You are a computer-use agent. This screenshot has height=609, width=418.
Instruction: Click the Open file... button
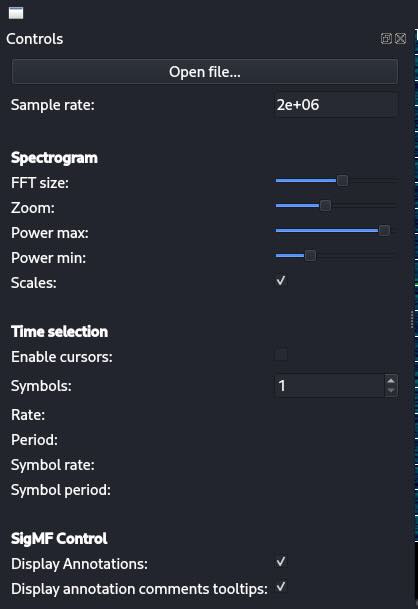click(x=205, y=71)
